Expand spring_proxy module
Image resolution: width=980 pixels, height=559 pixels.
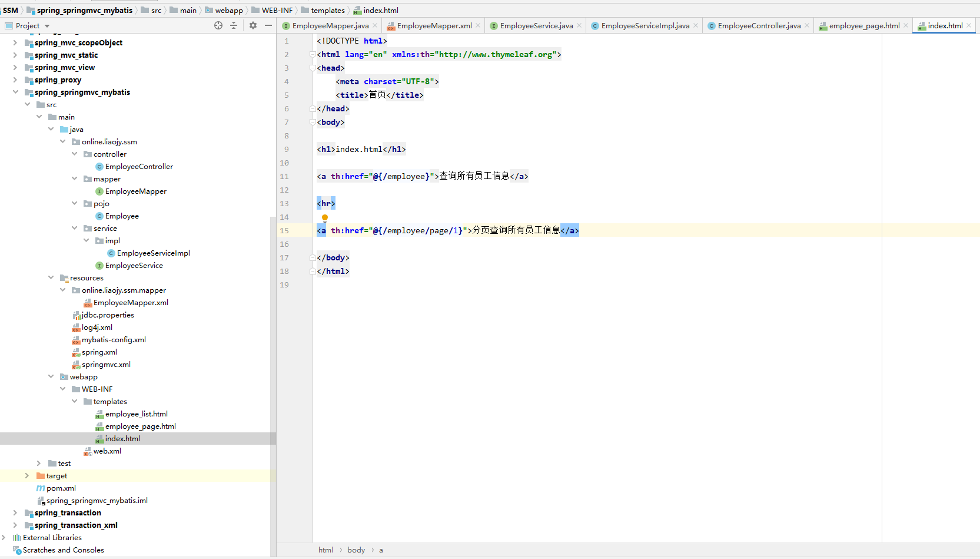15,80
